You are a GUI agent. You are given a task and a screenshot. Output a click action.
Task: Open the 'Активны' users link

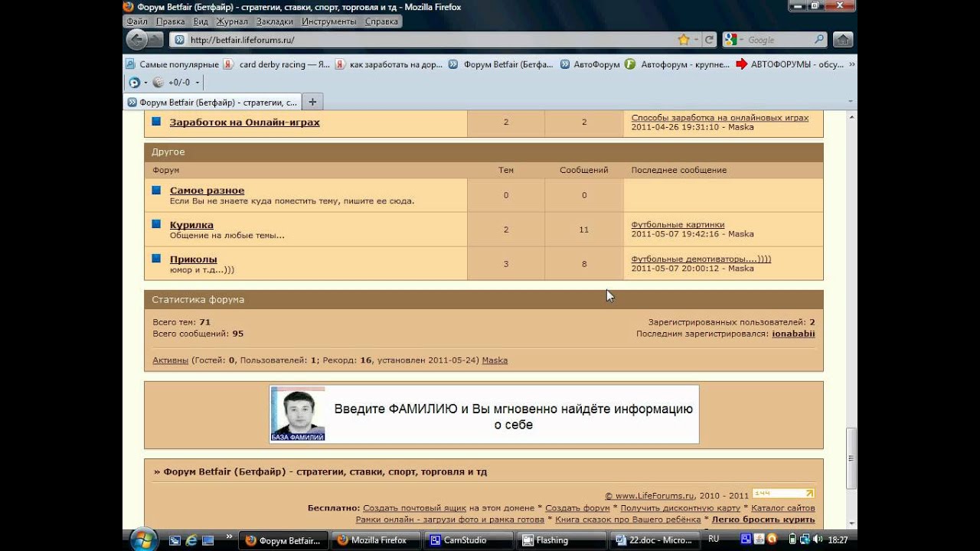pyautogui.click(x=170, y=360)
